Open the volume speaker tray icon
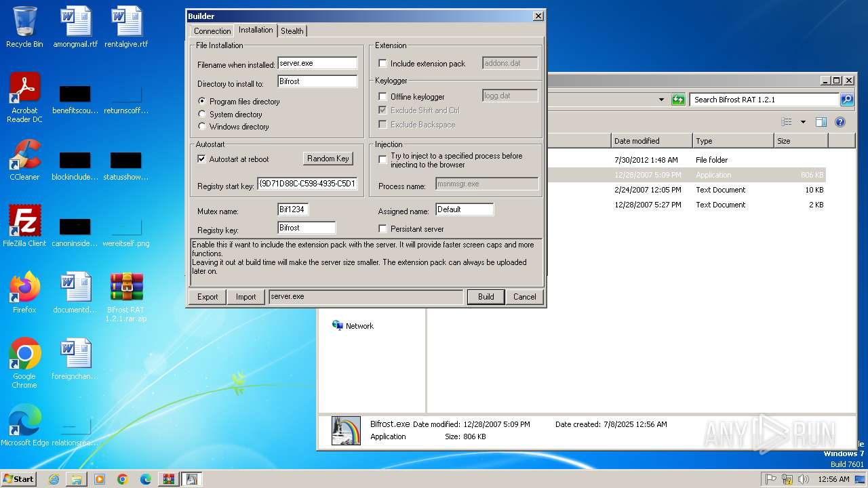Viewport: 868px width, 488px height. [x=804, y=479]
